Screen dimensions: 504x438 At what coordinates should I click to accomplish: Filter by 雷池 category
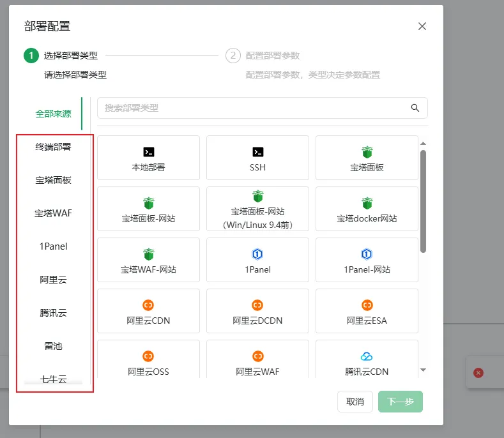[53, 346]
